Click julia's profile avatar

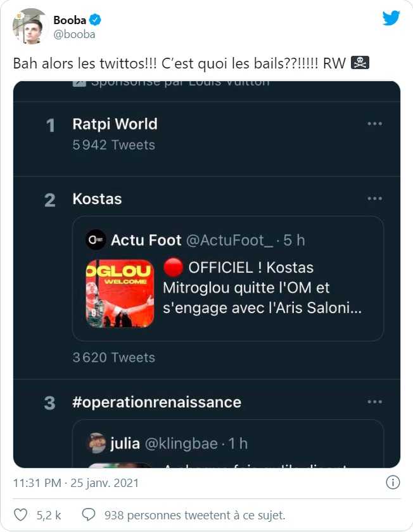point(96,443)
